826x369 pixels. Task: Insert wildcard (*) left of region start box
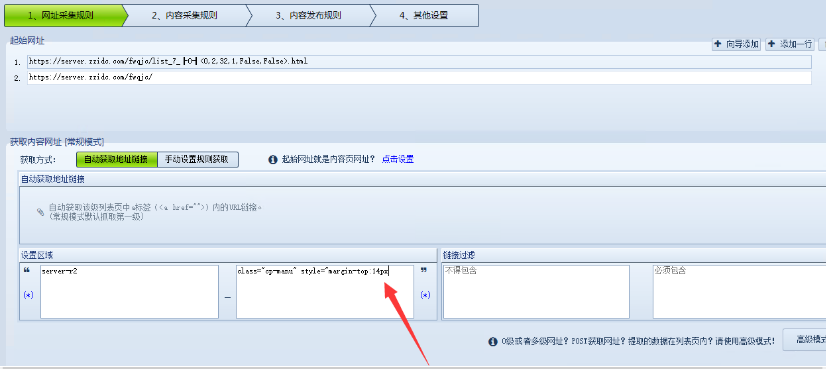pyautogui.click(x=28, y=295)
